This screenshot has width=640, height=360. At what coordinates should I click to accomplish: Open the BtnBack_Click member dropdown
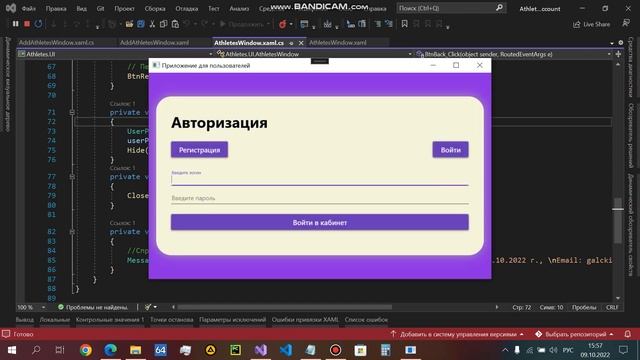(x=513, y=54)
